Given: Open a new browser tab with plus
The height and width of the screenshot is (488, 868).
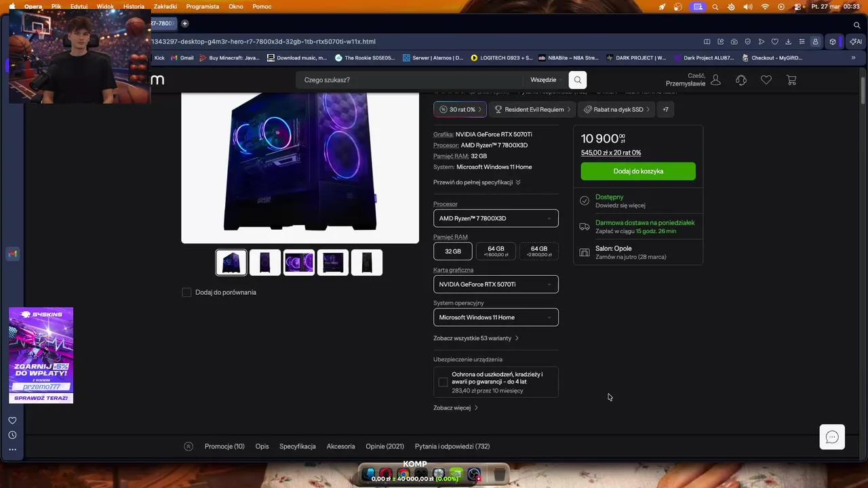Looking at the screenshot, I should (184, 23).
